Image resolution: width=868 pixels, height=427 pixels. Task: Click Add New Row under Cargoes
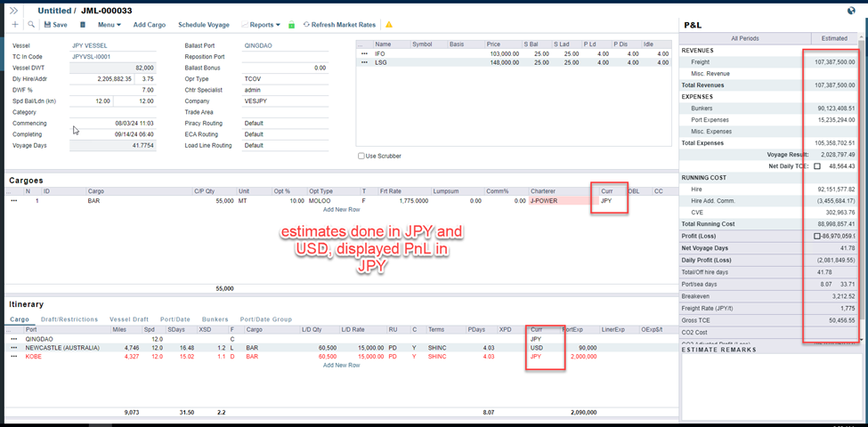(x=341, y=209)
